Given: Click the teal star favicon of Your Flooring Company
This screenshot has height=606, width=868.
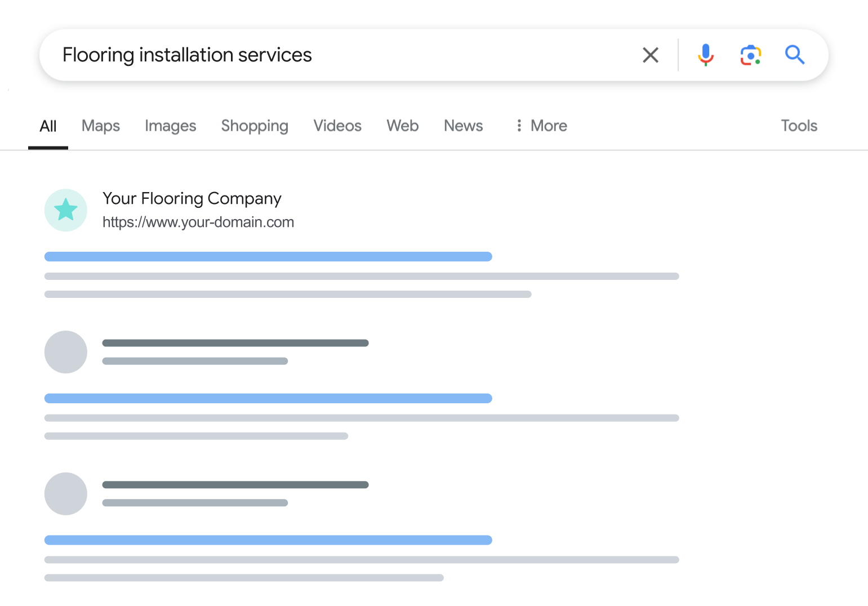Looking at the screenshot, I should coord(66,210).
